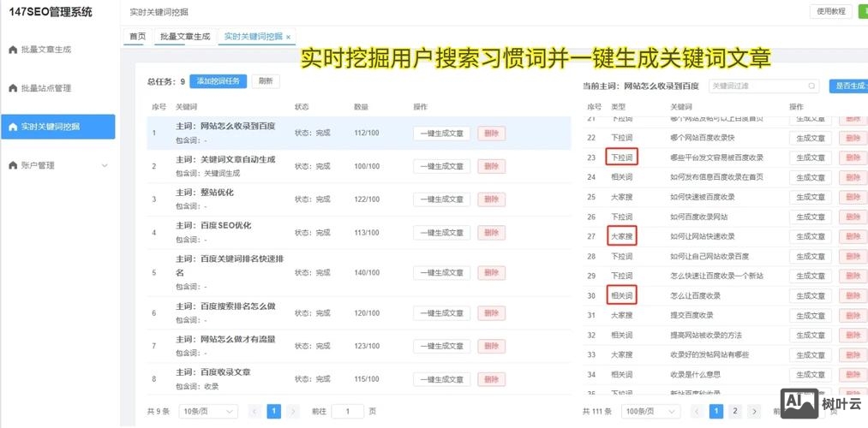This screenshot has height=428, width=868.
Task: Generate articles for 关键词文章自动生成 task
Action: click(442, 166)
